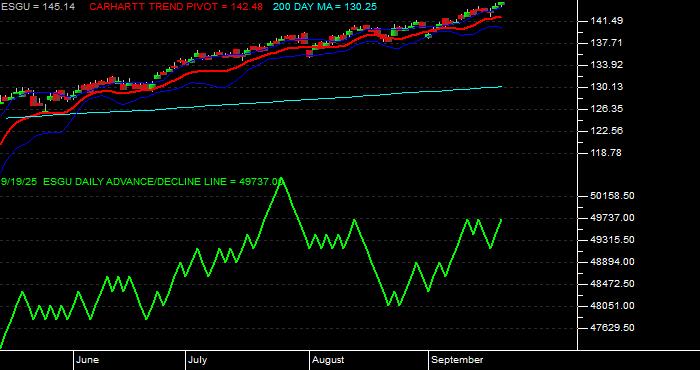700x370 pixels.
Task: Click the August month label
Action: click(328, 360)
